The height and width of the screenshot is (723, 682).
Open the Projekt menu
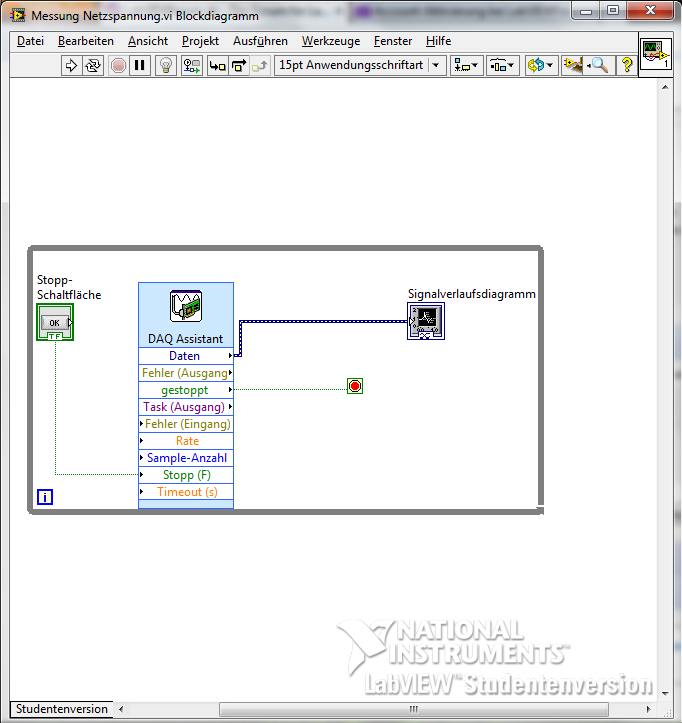(x=200, y=41)
